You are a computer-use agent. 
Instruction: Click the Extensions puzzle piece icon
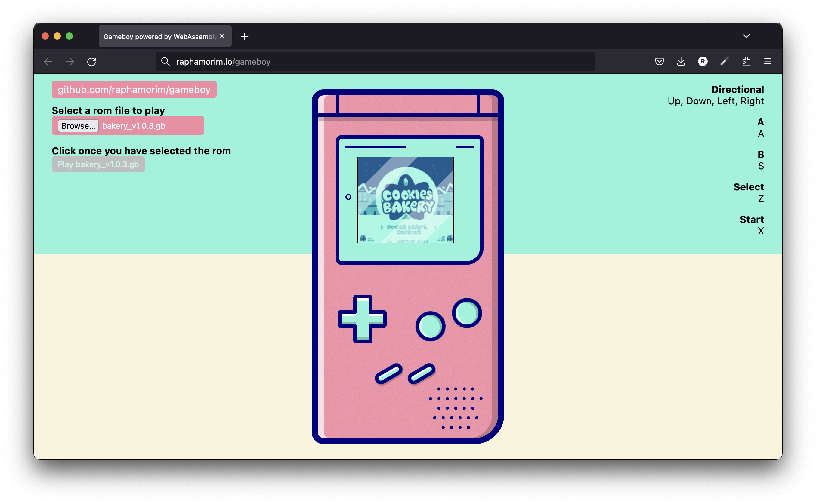(746, 61)
